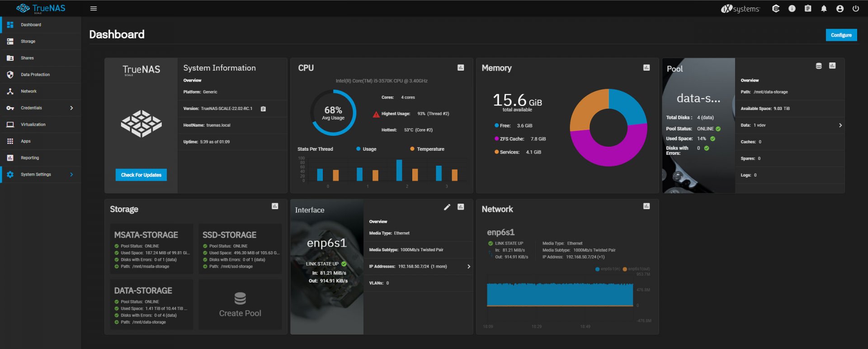Click the CPU highest usage warning icon
Screen dimensions: 868x349
376,114
